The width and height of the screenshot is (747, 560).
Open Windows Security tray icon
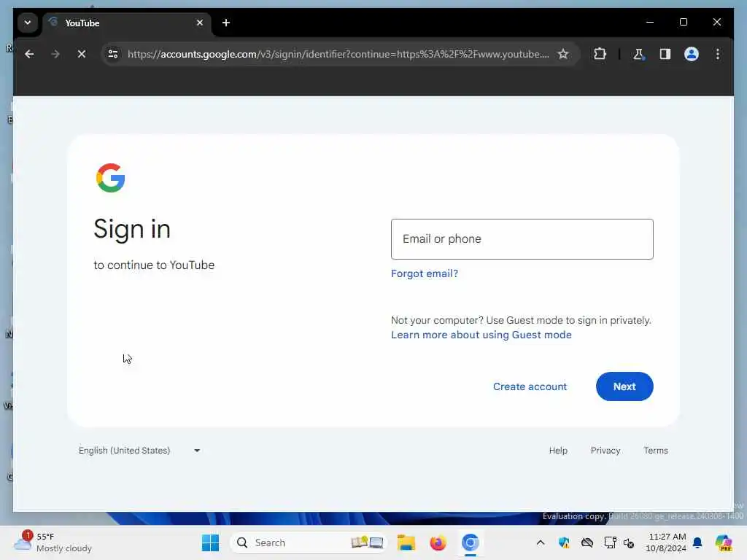pos(564,542)
